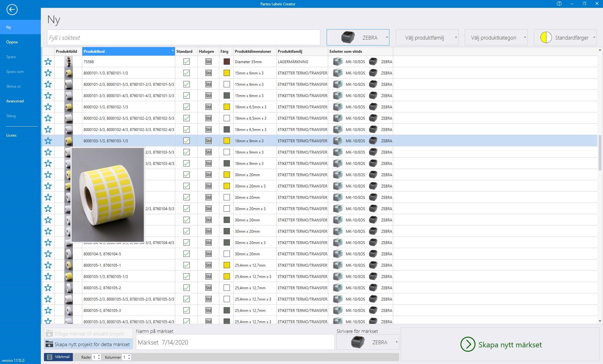
Task: Open the ZEBRA printer filter dropdown
Action: [358, 37]
